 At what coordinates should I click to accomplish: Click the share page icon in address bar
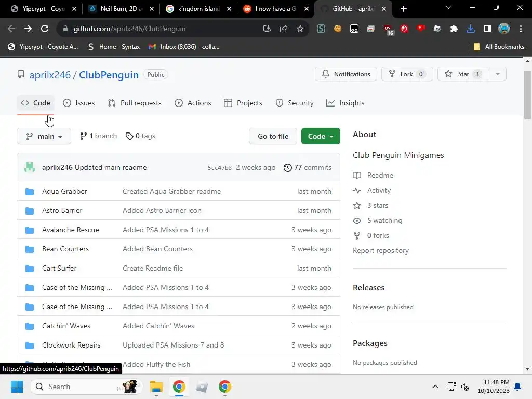coord(284,29)
